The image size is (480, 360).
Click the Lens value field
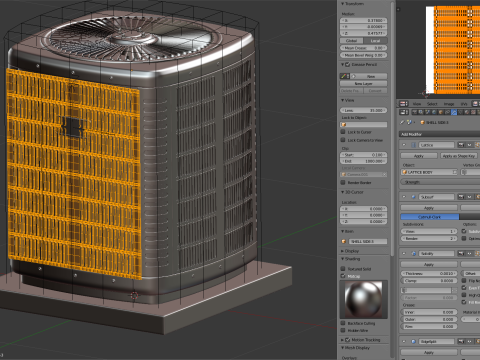pos(364,110)
